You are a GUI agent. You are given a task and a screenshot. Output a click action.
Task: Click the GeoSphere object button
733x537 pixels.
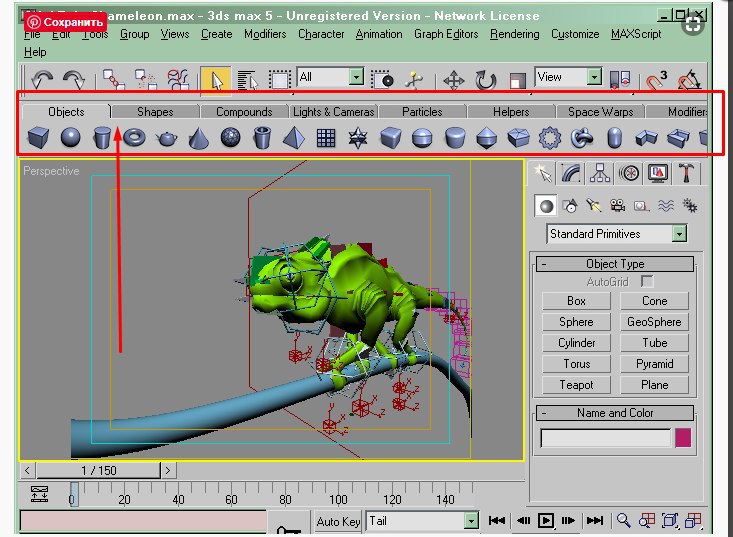coord(654,322)
